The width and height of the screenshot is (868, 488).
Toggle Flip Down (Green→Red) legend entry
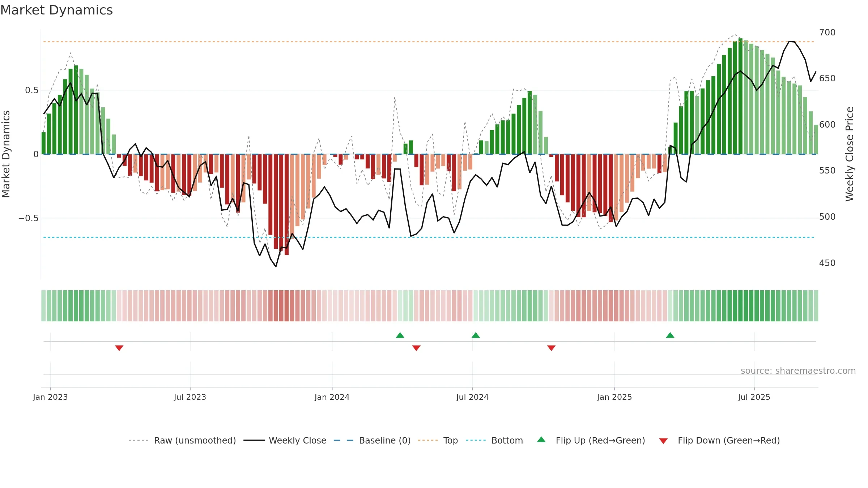coord(719,440)
